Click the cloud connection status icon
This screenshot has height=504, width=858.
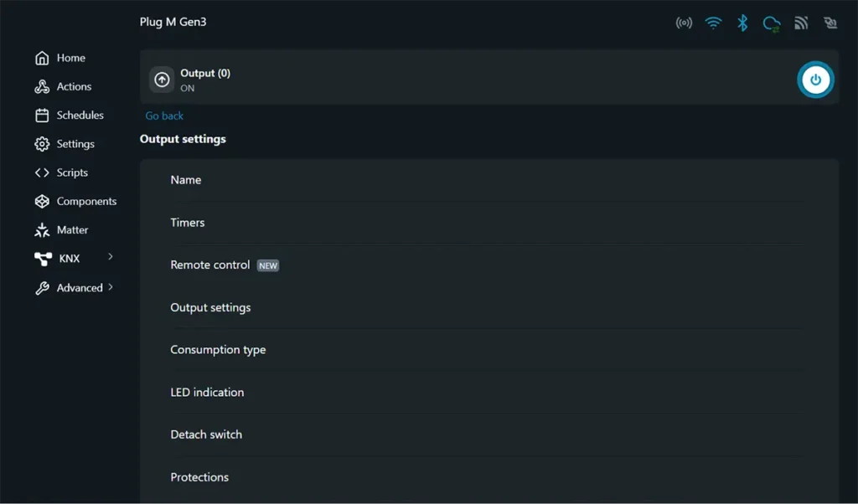pos(772,23)
